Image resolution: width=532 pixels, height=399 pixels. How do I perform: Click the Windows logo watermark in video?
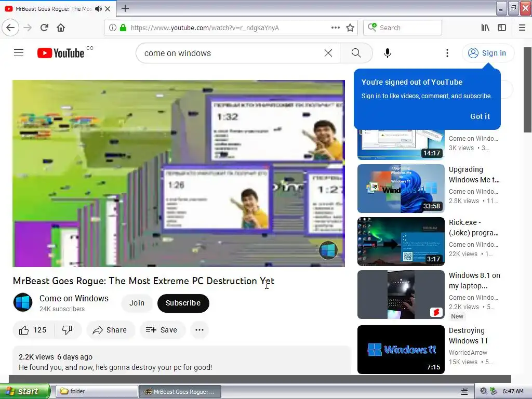point(328,250)
